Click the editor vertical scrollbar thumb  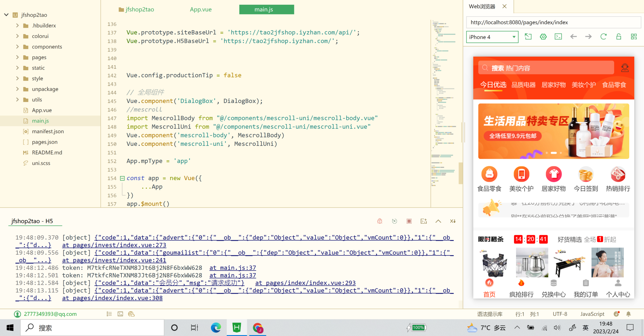(460, 173)
